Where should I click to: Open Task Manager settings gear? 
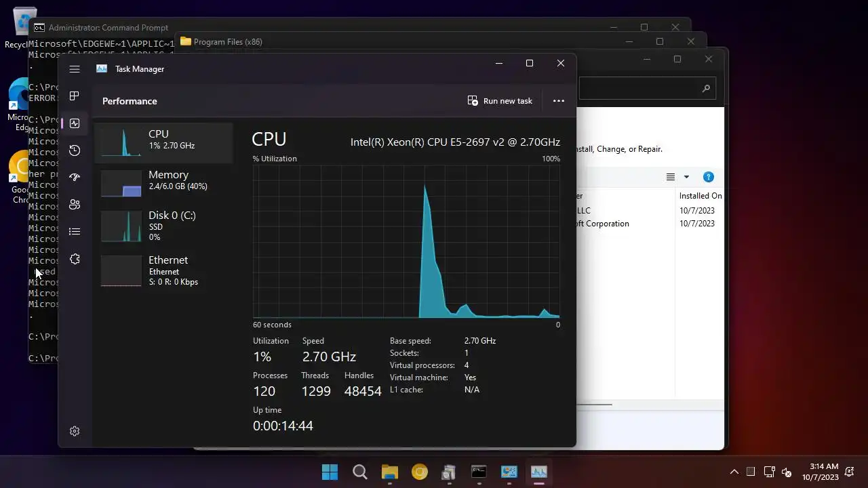click(75, 431)
